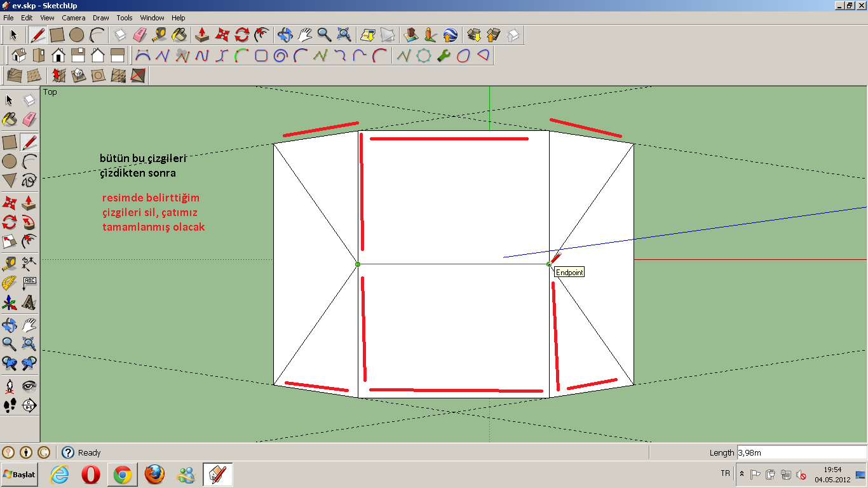868x488 pixels.
Task: Open the Edit menu
Action: pyautogui.click(x=27, y=18)
